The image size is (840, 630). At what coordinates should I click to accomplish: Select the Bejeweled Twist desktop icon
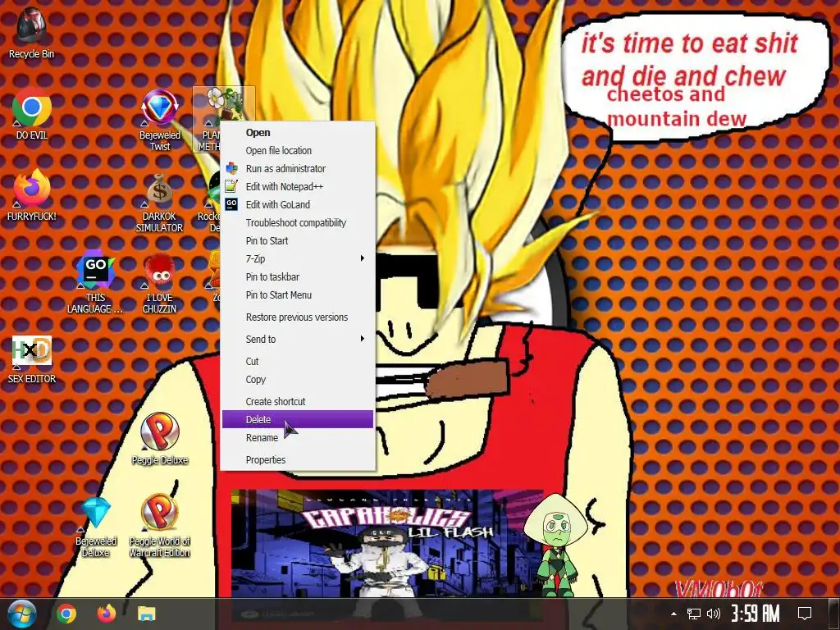coord(160,120)
